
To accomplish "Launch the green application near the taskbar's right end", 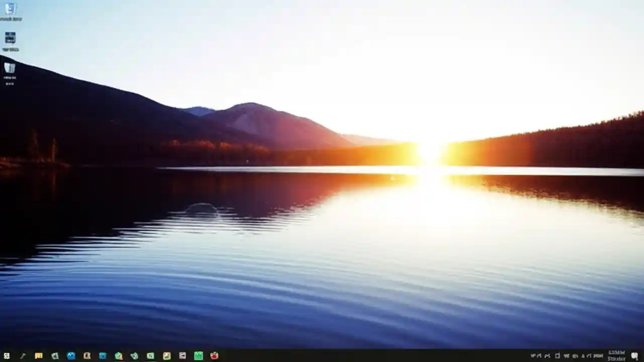I will tap(198, 356).
